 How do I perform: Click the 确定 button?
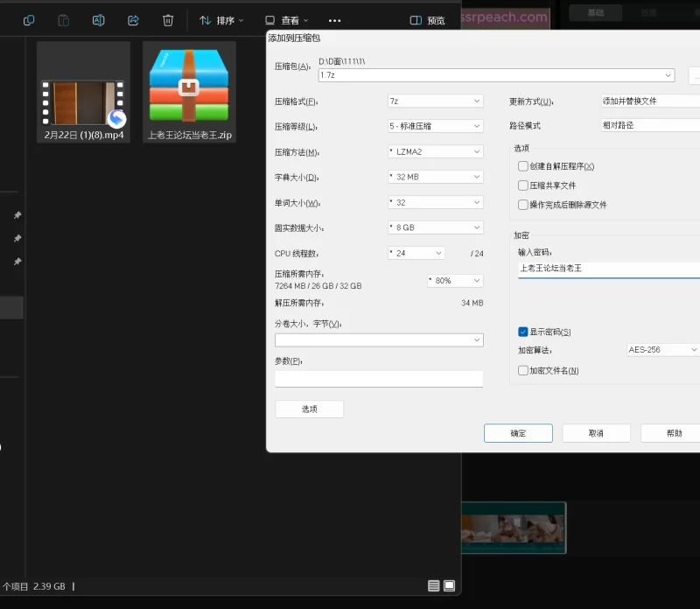(x=518, y=433)
